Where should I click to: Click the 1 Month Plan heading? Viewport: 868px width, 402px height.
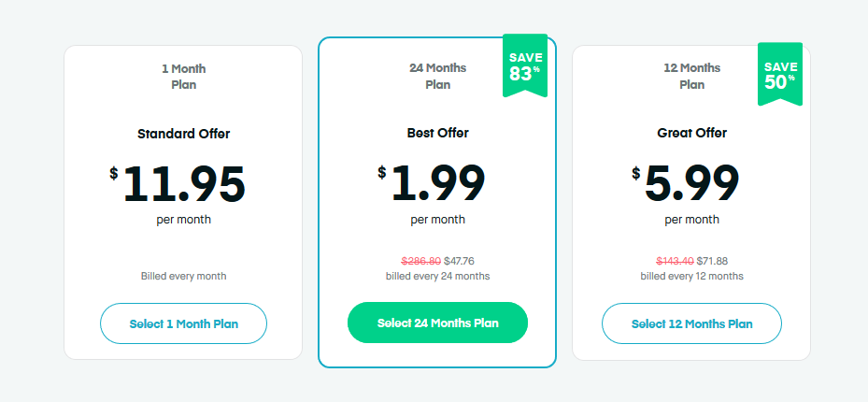183,76
